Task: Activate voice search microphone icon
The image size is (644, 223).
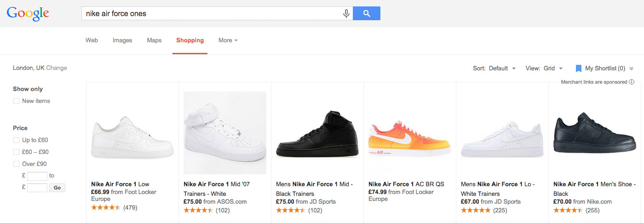Action: pos(346,14)
